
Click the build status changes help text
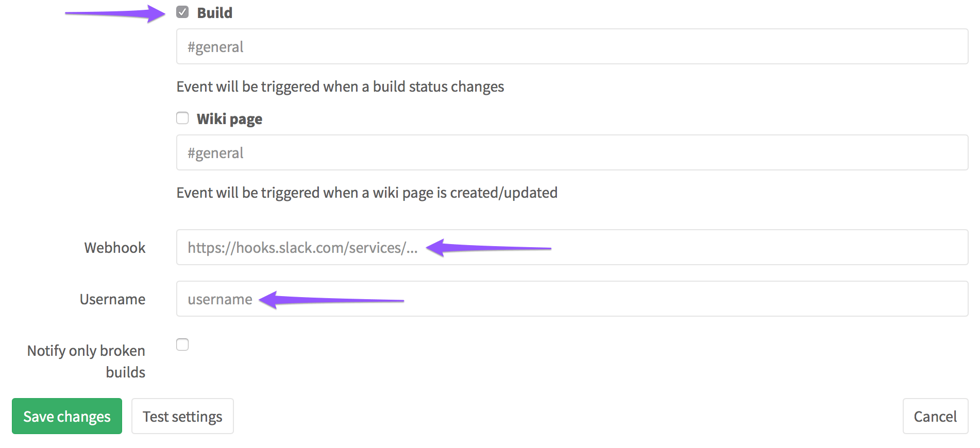point(340,87)
